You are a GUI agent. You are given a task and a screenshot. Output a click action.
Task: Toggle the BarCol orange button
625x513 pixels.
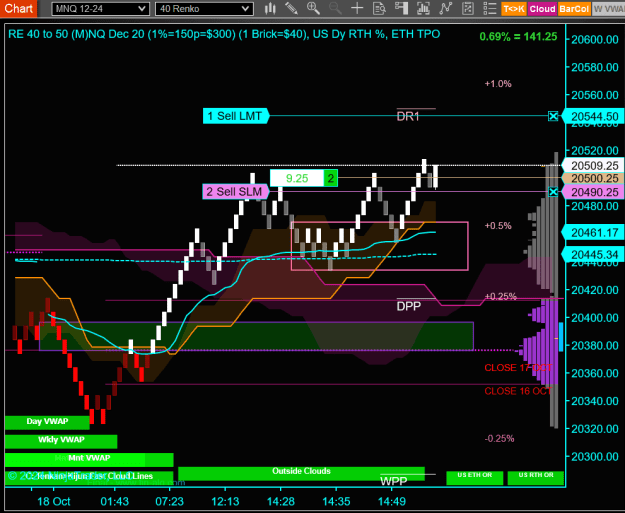[574, 9]
